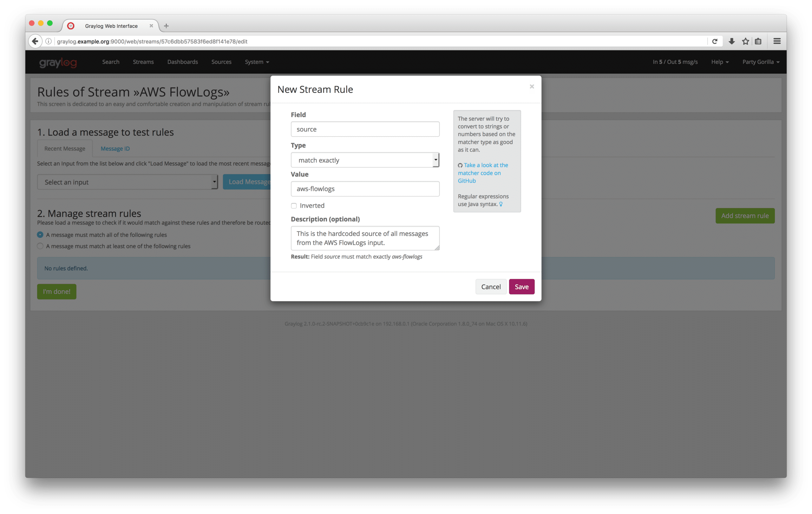Click into the Value field containing aws-flowlogs

point(365,189)
